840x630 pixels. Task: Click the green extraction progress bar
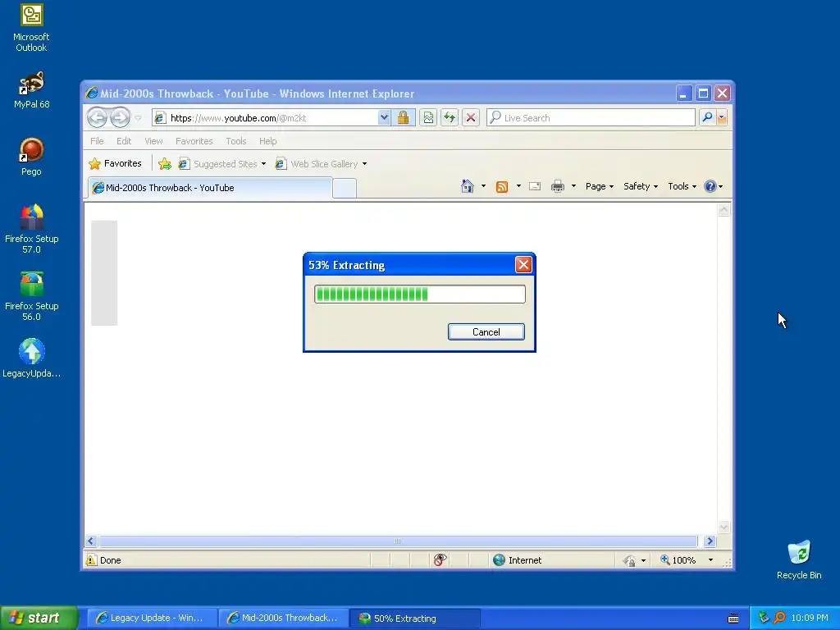point(419,294)
